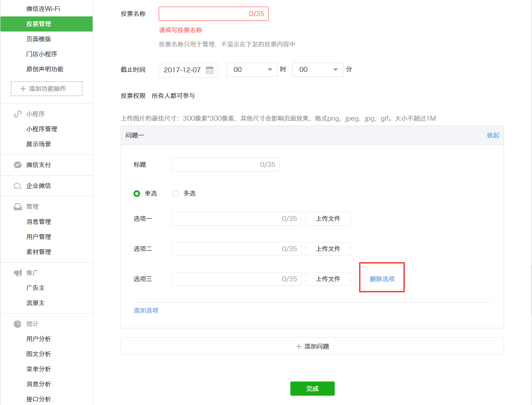Open the calendar icon in deadline date field

point(210,70)
